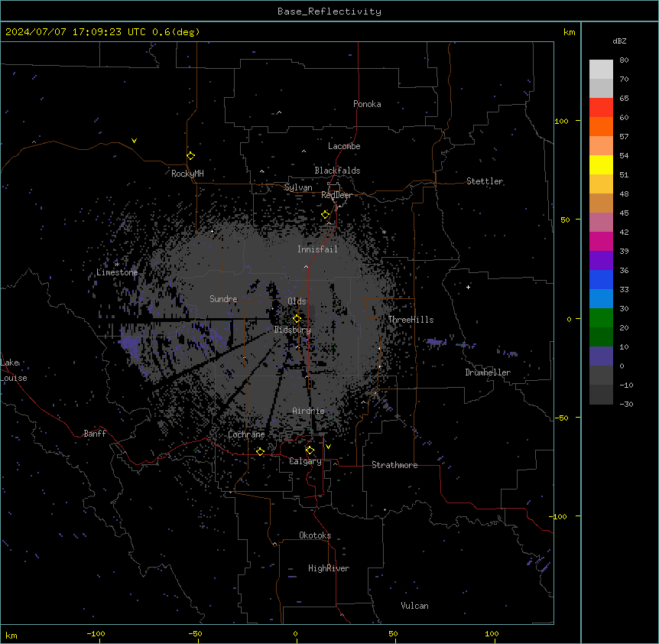Viewport: 659px width, 644px height.
Task: Click the white plus marker northwest of Drumheller
Action: click(x=468, y=287)
